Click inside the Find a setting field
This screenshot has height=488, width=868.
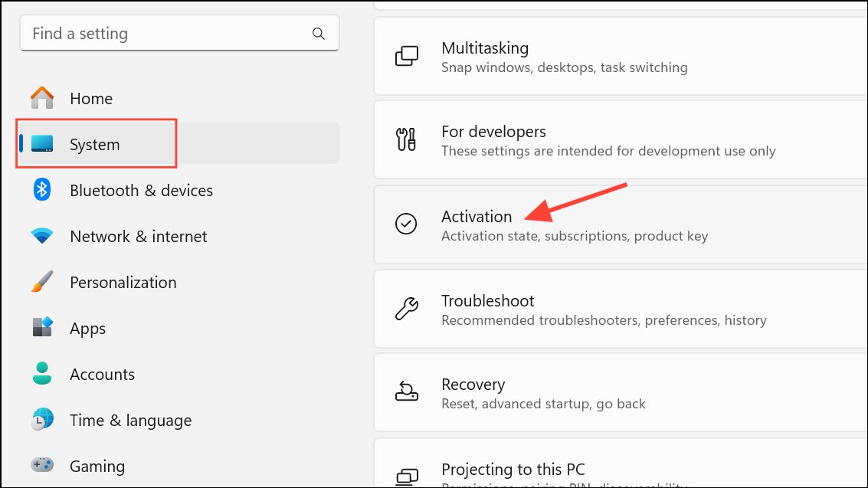tap(153, 33)
